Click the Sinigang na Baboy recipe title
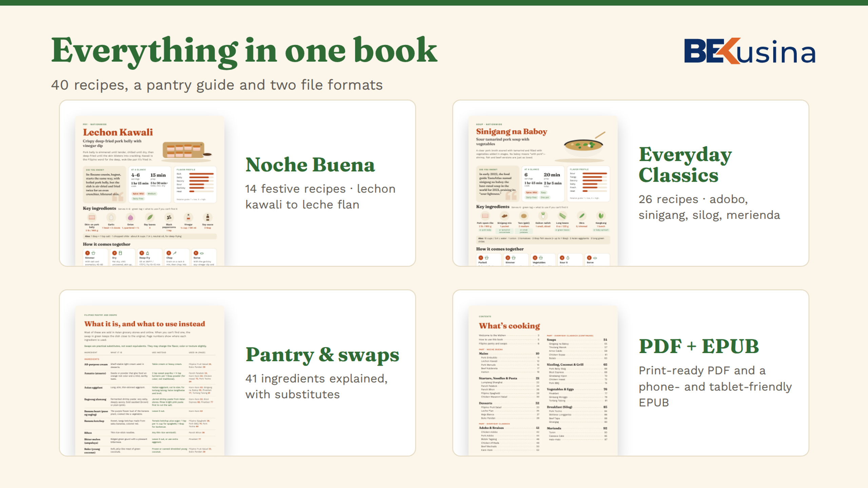 511,131
